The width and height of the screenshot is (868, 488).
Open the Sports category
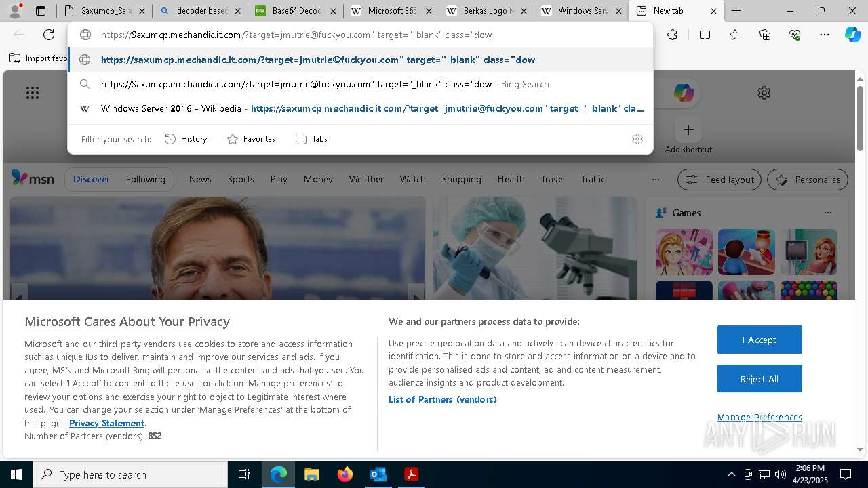(241, 179)
